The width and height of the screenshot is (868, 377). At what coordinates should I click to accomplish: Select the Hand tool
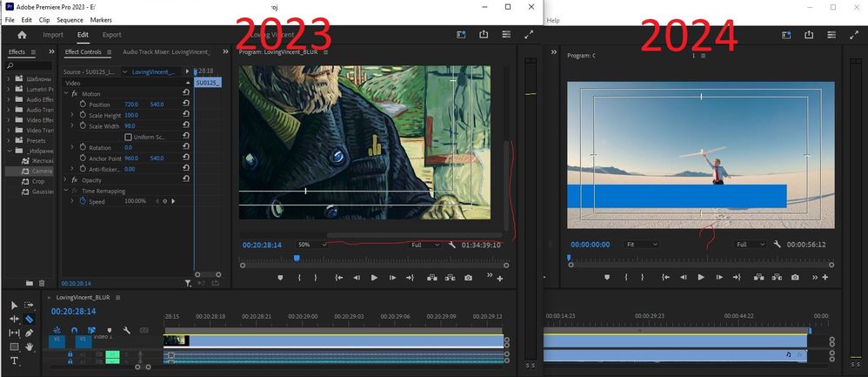point(29,347)
